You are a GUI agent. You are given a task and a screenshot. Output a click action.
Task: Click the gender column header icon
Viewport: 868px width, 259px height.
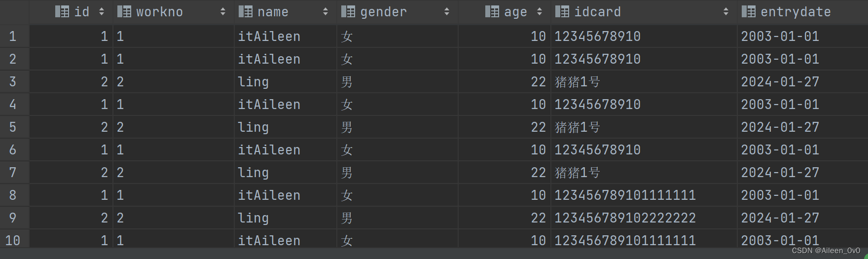point(348,12)
